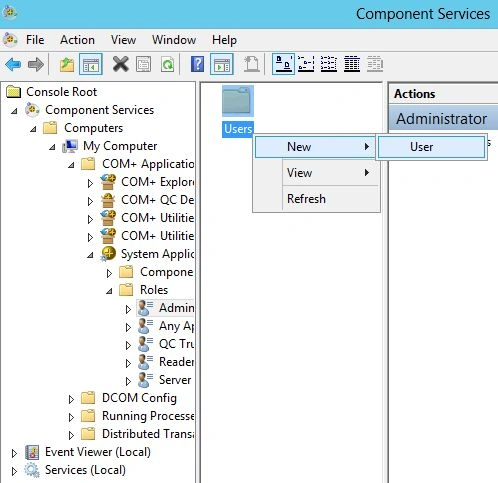The height and width of the screenshot is (483, 498).
Task: Select Console Root in the tree
Action: tap(61, 92)
